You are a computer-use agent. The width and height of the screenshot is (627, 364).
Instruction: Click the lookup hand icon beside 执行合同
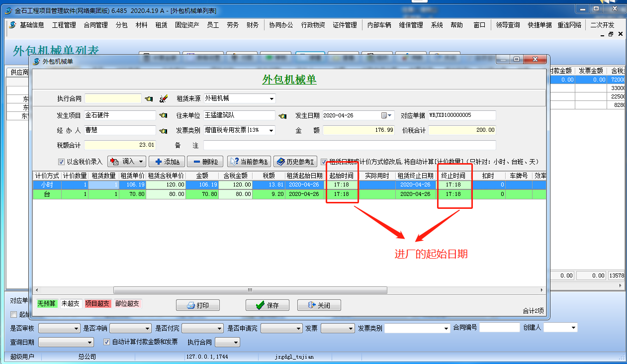coord(149,99)
